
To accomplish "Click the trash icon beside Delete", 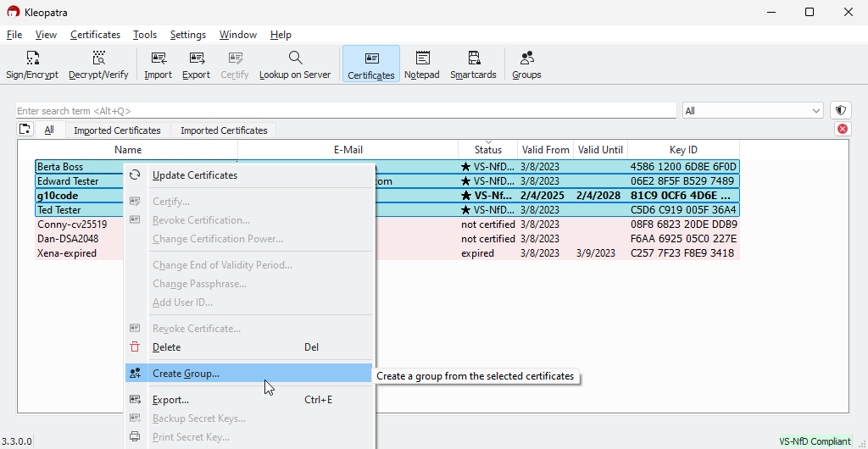I will pos(135,347).
